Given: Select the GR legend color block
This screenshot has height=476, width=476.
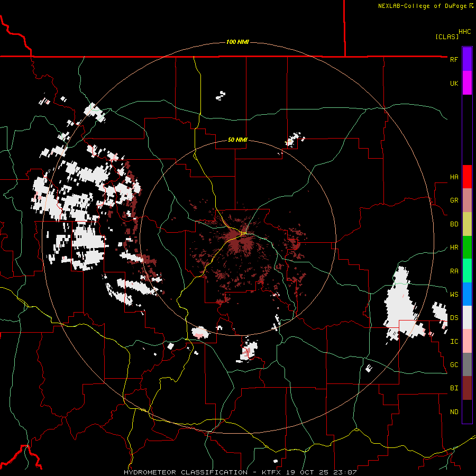Looking at the screenshot, I should click(467, 200).
